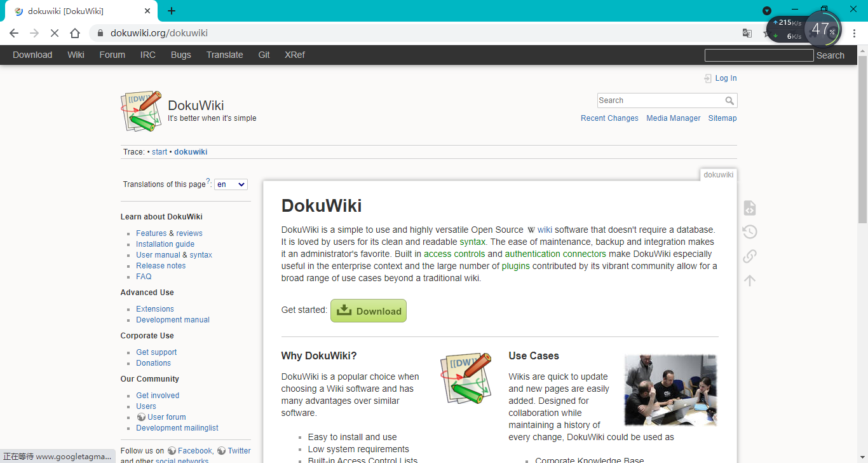Switch to the Forum menu item

coord(112,55)
